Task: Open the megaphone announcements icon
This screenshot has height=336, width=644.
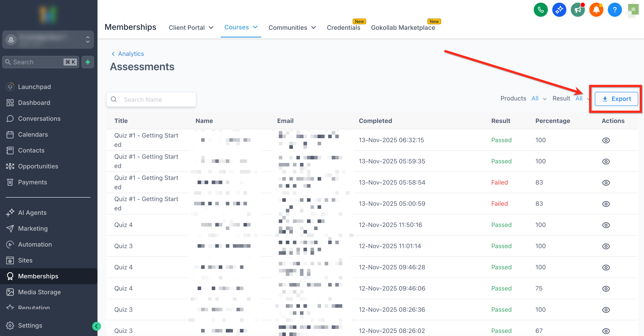Action: (577, 10)
